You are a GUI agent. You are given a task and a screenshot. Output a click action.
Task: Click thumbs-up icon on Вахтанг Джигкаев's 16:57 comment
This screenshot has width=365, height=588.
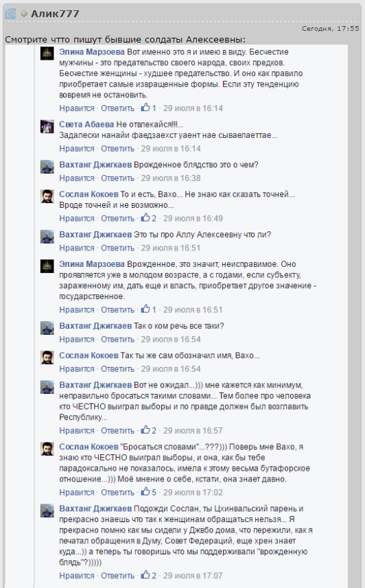tap(145, 430)
